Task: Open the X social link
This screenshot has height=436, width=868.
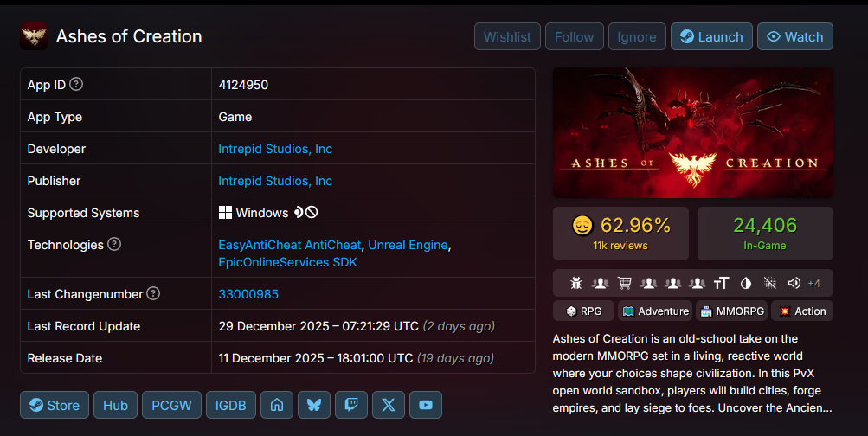Action: pos(389,405)
